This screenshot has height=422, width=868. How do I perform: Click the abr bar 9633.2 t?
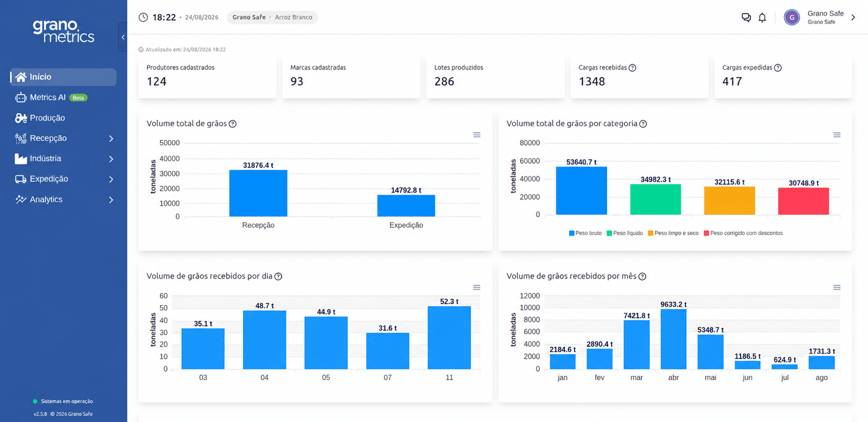(x=674, y=339)
